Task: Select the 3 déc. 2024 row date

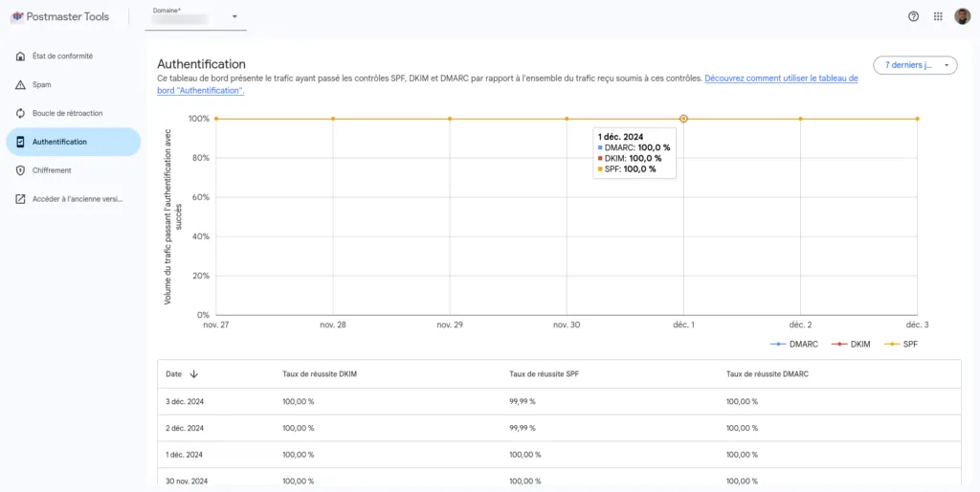Action: coord(185,401)
